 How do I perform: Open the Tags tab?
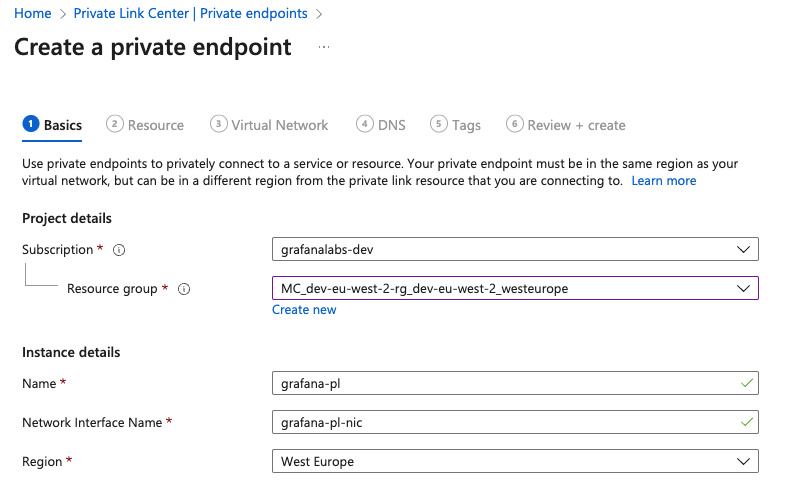pos(466,125)
